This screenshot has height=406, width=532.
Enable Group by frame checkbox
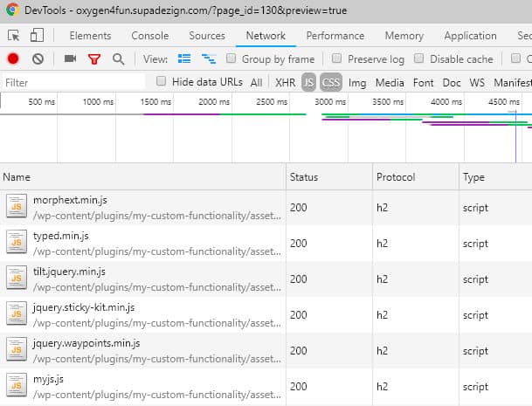click(x=231, y=58)
